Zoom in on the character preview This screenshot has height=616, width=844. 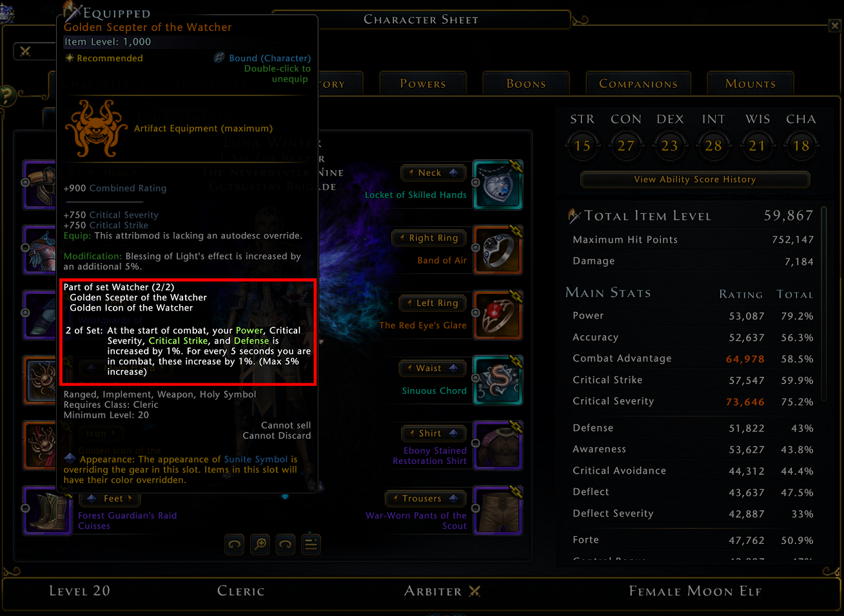click(x=260, y=544)
